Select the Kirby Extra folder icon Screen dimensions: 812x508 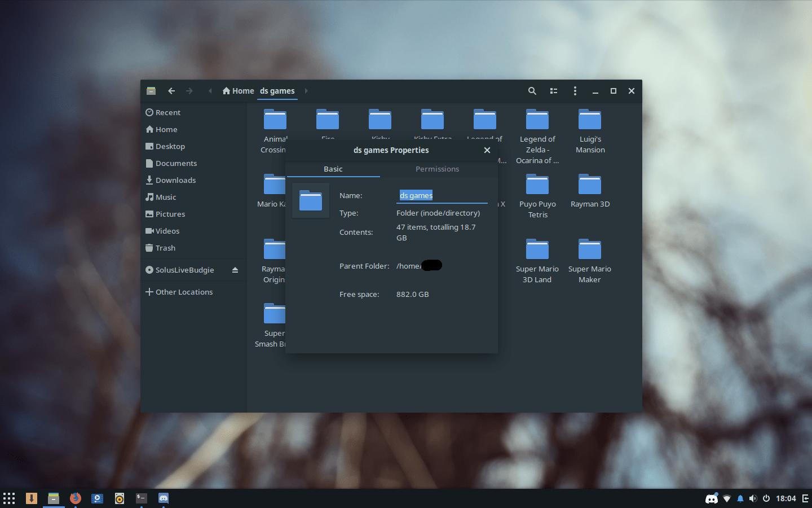click(x=433, y=120)
